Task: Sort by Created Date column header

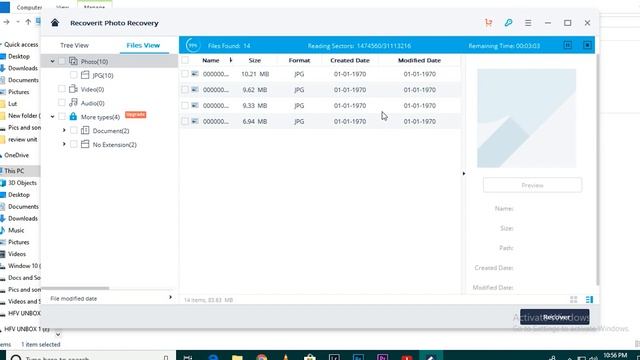Action: (x=350, y=60)
